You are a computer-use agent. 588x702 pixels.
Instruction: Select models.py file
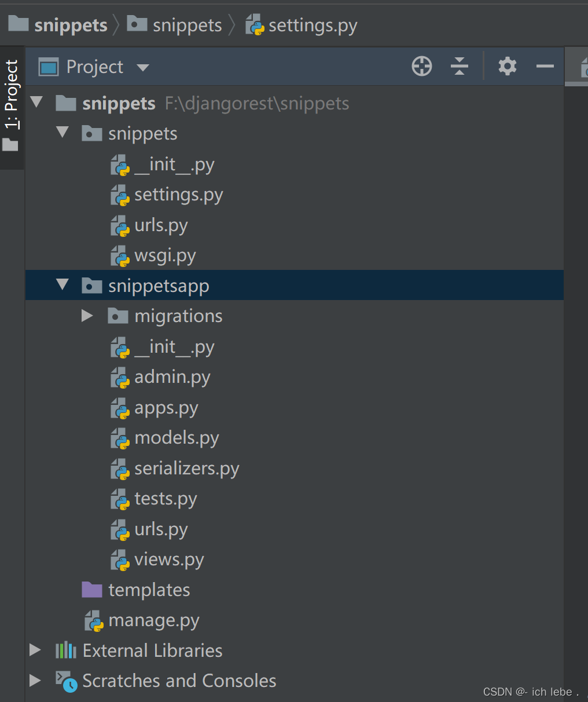(295, 438)
